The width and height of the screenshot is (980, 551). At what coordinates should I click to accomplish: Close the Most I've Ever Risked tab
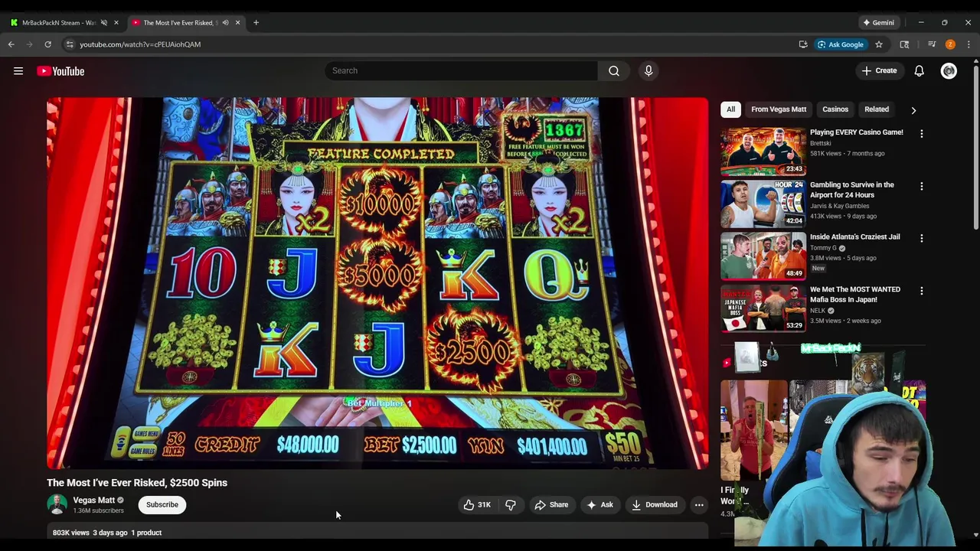coord(237,22)
